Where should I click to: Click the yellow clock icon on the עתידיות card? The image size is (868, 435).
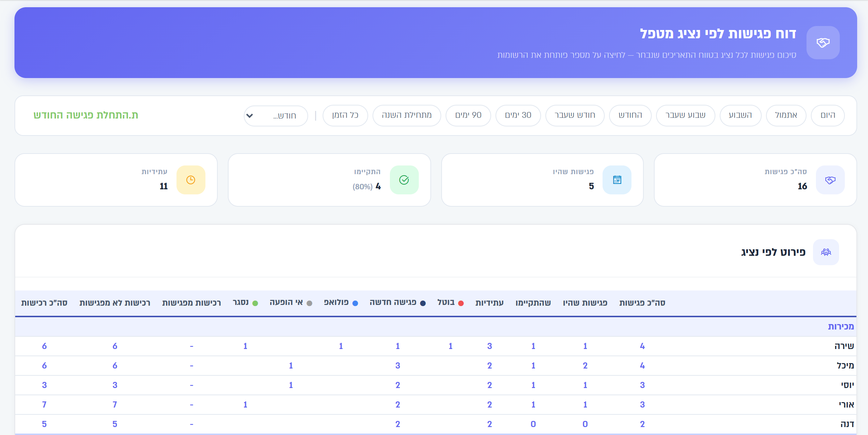point(191,180)
